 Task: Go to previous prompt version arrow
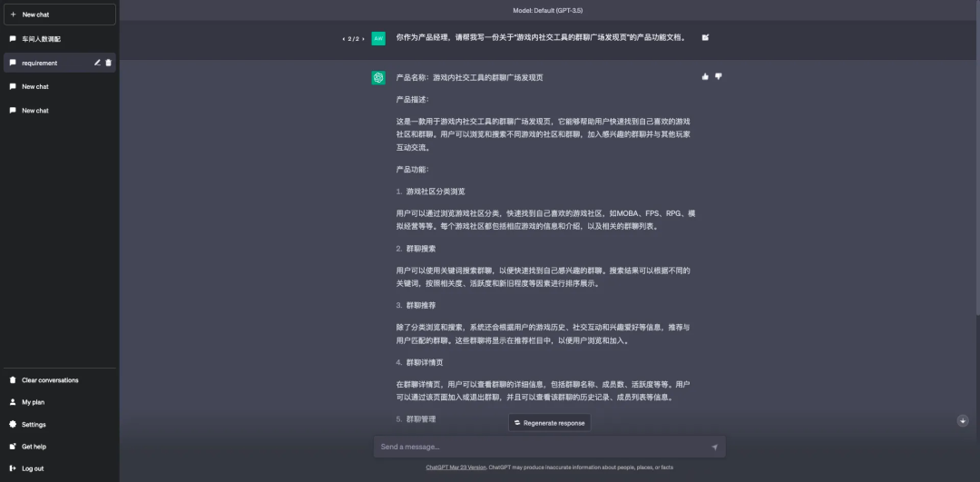(x=344, y=39)
